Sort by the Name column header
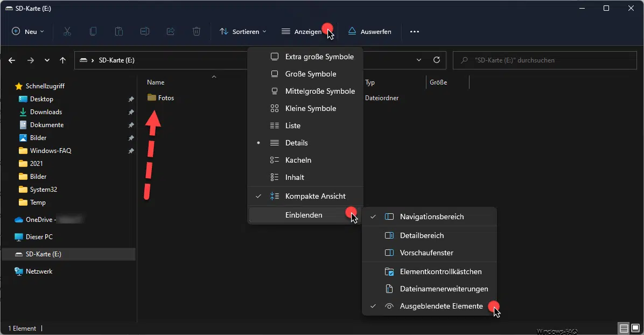 [x=156, y=82]
